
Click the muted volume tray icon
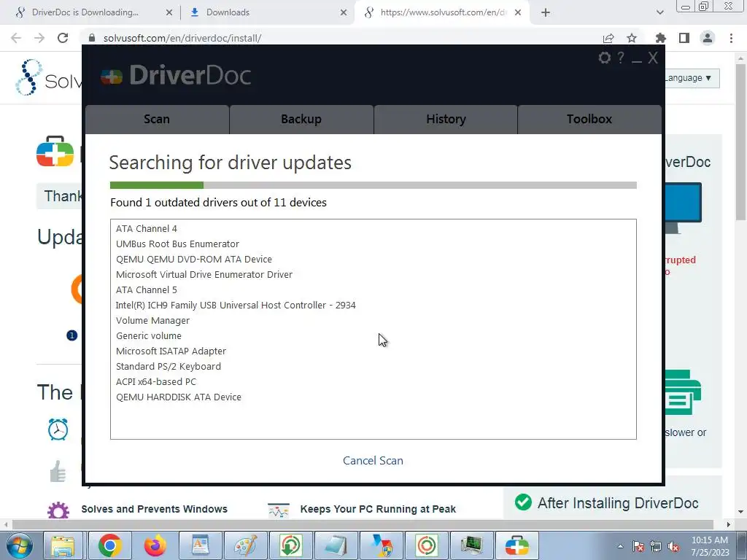pyautogui.click(x=673, y=546)
